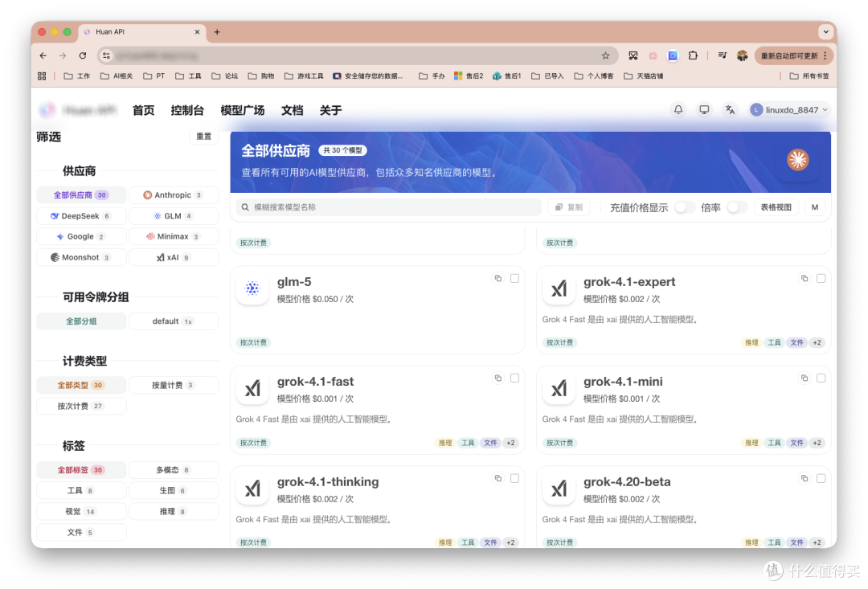Open the 工作 bookmarks folder
This screenshot has height=589, width=868.
click(77, 76)
